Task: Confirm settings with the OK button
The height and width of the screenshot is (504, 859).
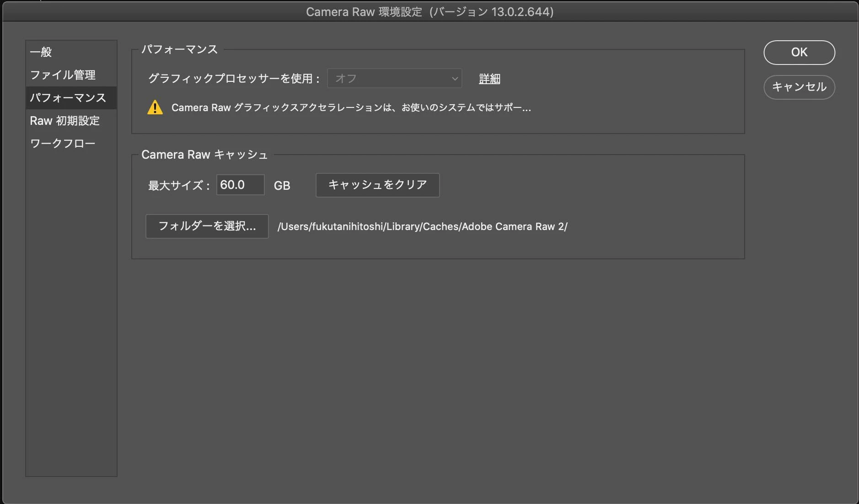Action: coord(799,53)
